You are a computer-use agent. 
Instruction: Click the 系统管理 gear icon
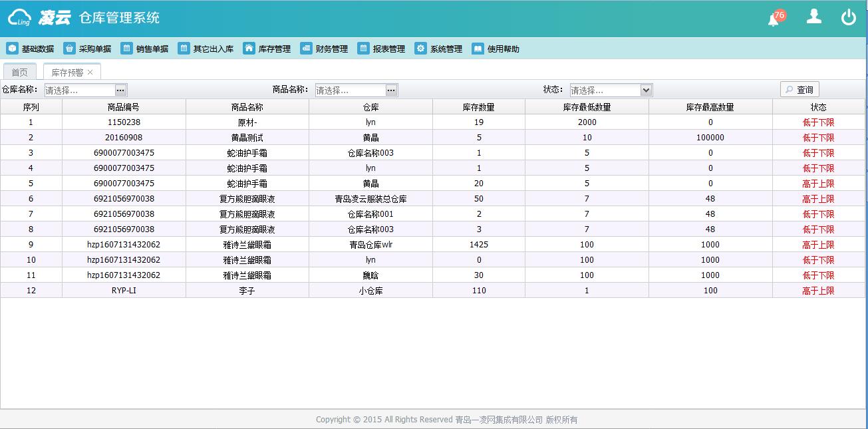[420, 49]
